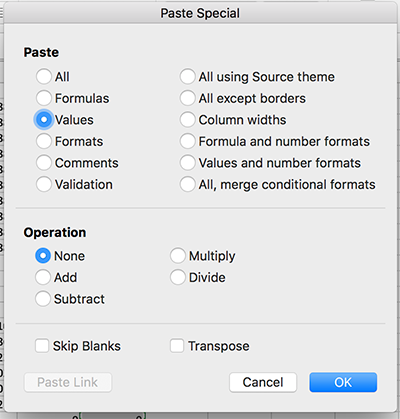Select All using Source theme
Viewport: 400px width, 419px height.
click(x=187, y=77)
